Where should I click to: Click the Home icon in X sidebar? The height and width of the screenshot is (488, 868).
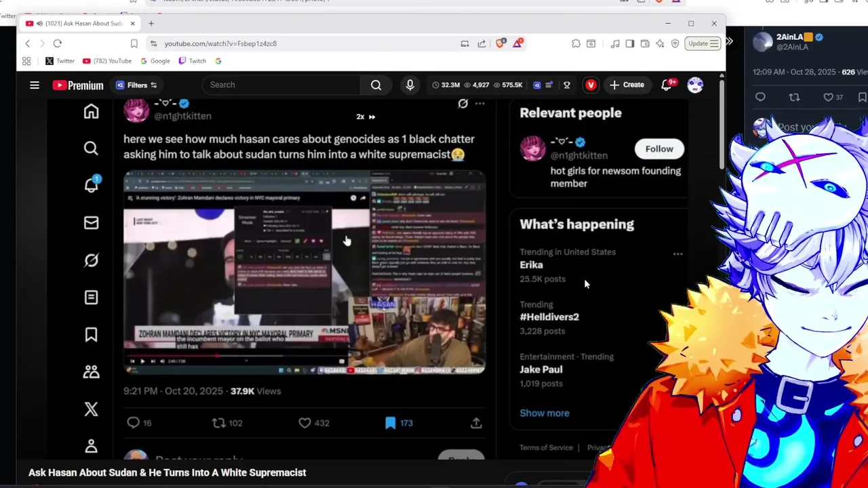[91, 112]
